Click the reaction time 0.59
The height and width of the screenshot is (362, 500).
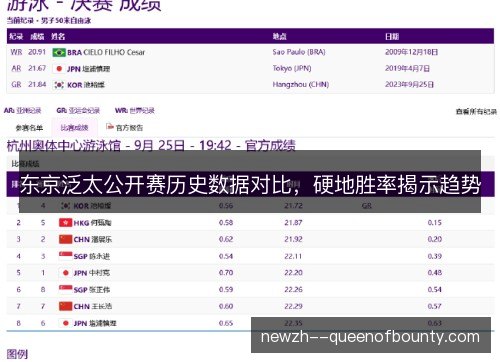226,289
